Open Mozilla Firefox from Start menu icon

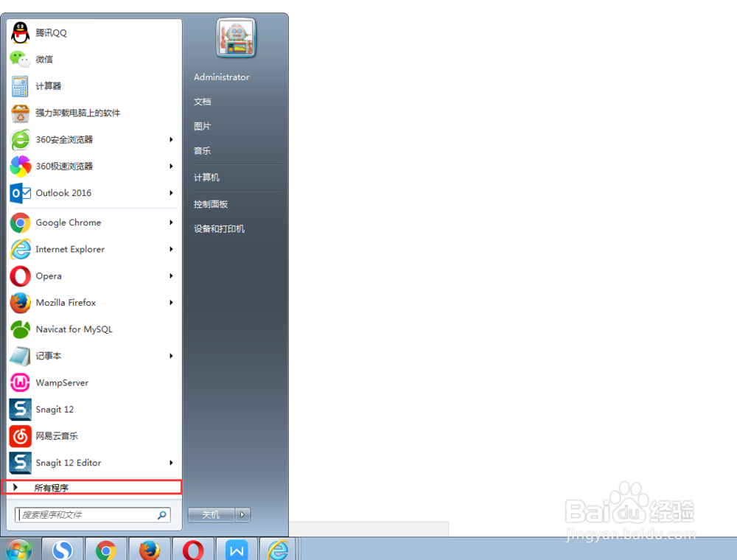pyautogui.click(x=20, y=303)
